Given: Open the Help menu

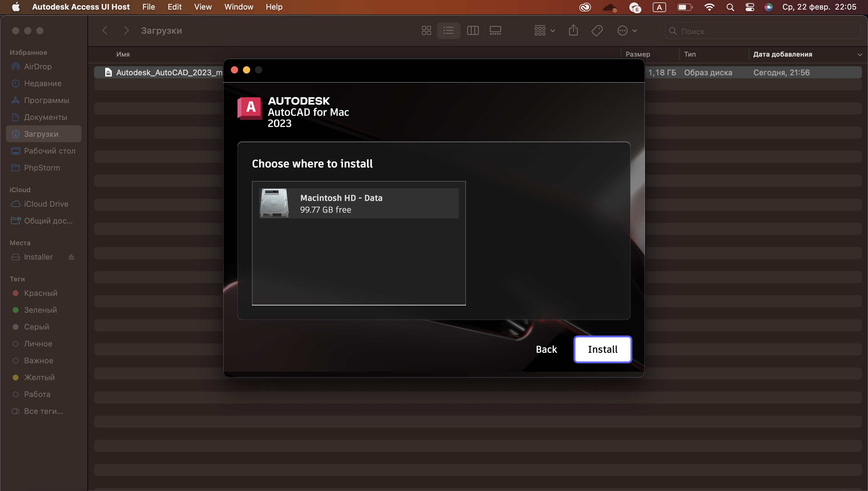Looking at the screenshot, I should tap(274, 7).
